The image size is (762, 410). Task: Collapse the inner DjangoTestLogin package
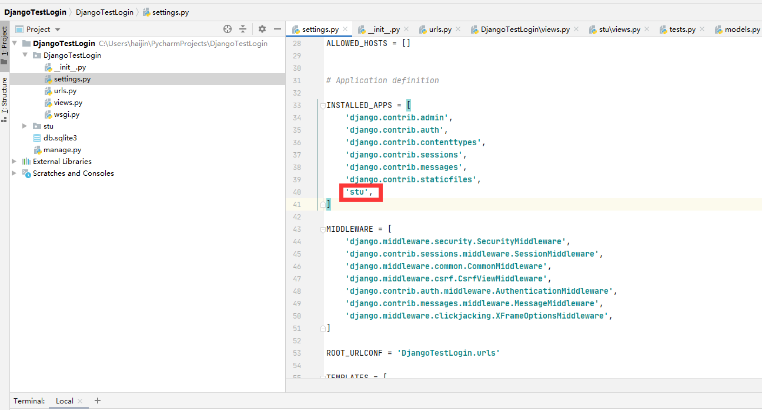25,55
